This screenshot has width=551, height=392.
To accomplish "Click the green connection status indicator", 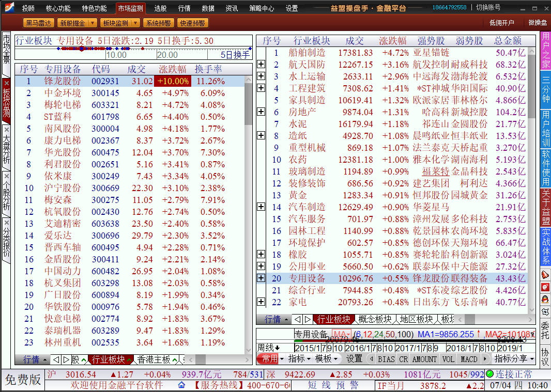I will click(489, 374).
